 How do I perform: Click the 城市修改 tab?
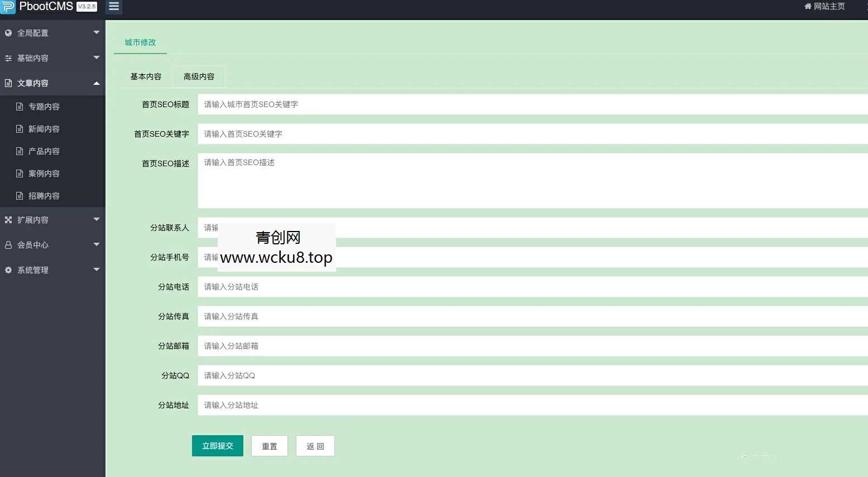140,42
